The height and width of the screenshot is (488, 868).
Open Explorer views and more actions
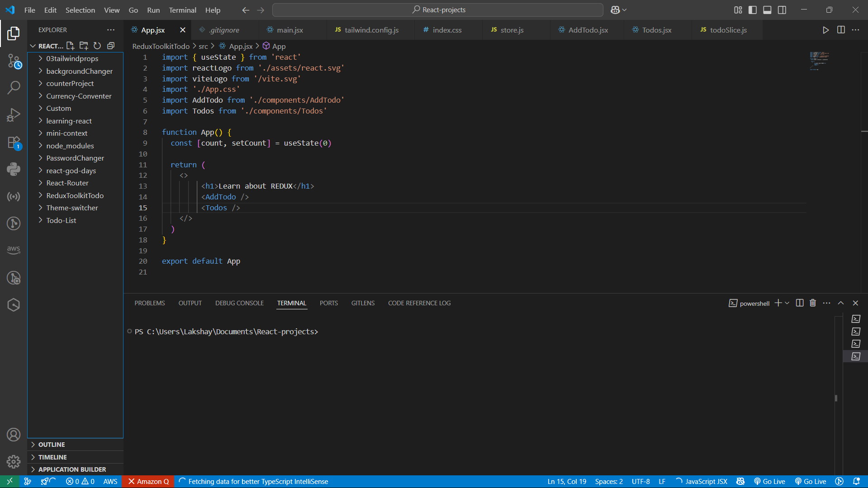click(111, 30)
